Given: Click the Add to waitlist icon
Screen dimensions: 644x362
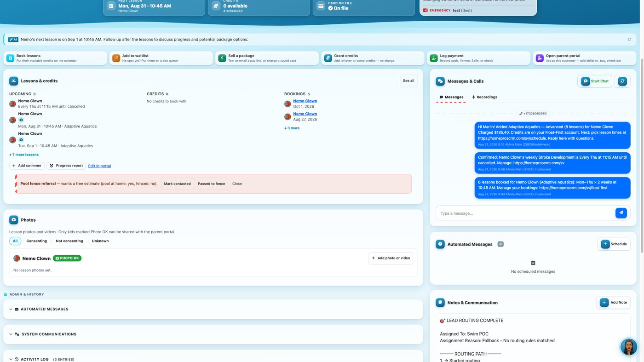Looking at the screenshot, I should coord(116,58).
